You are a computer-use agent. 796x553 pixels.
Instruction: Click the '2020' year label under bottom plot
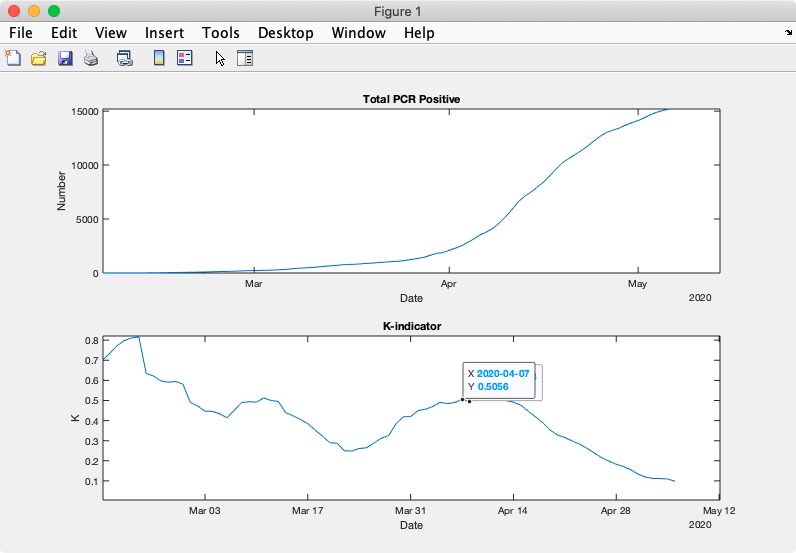click(700, 525)
